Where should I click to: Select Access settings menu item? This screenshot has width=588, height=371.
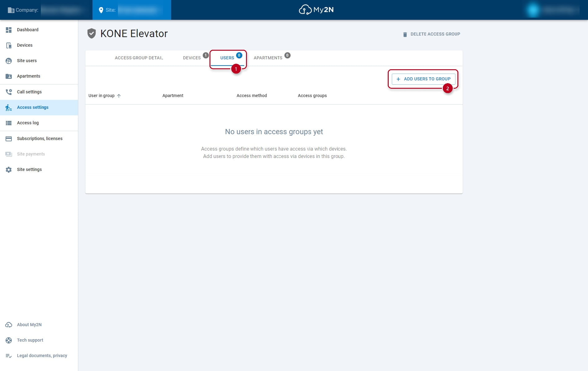pyautogui.click(x=39, y=107)
